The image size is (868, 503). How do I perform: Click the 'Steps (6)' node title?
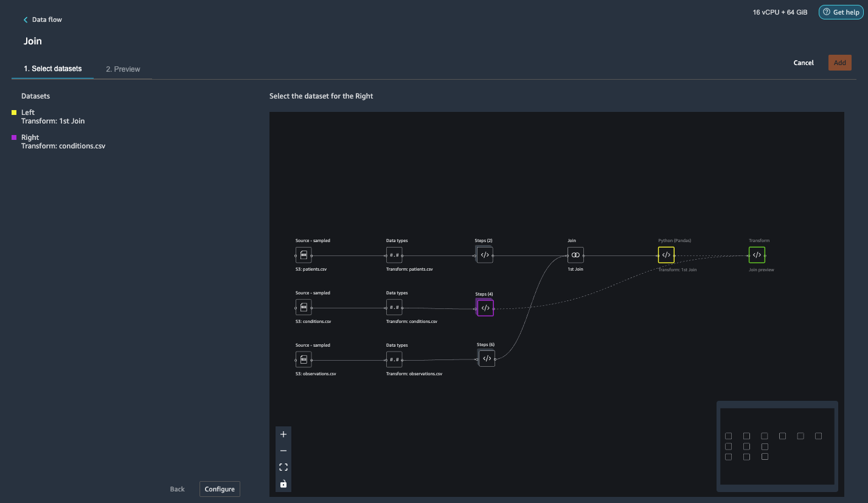point(485,345)
